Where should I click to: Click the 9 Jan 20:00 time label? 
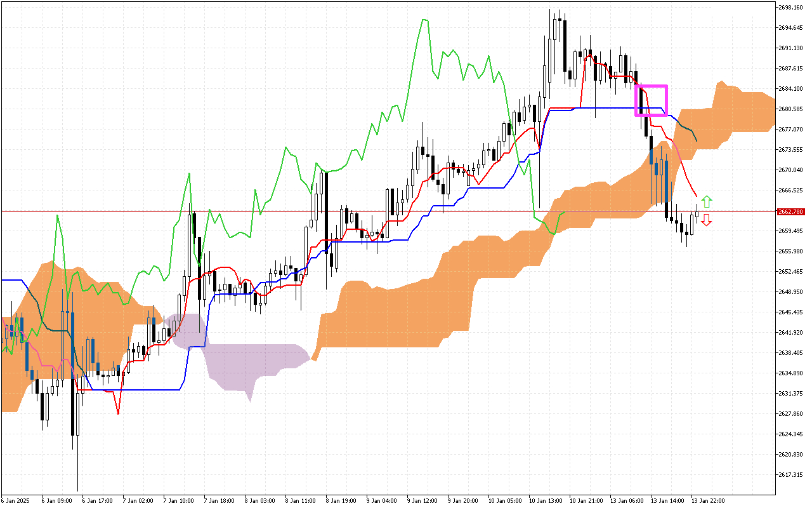pyautogui.click(x=462, y=501)
